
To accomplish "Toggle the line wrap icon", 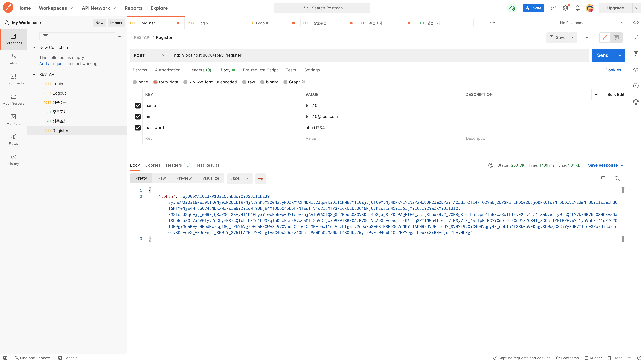I will click(260, 179).
